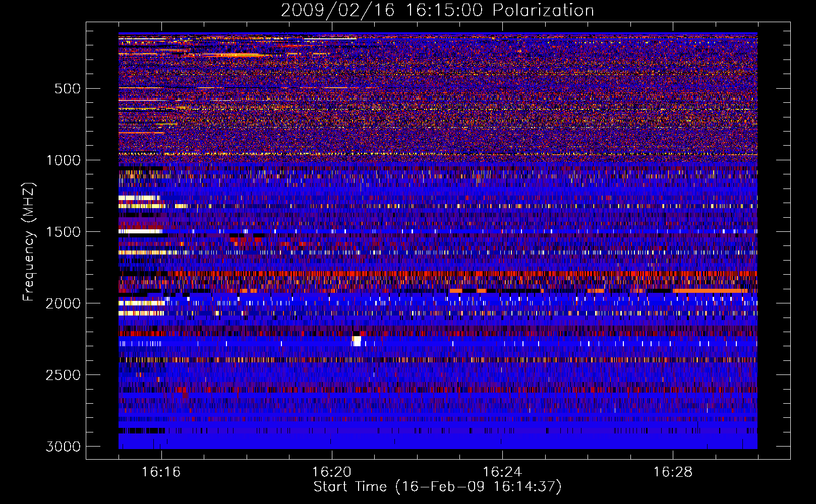
Task: Select the 1500 frequency tick label
Action: (x=63, y=232)
